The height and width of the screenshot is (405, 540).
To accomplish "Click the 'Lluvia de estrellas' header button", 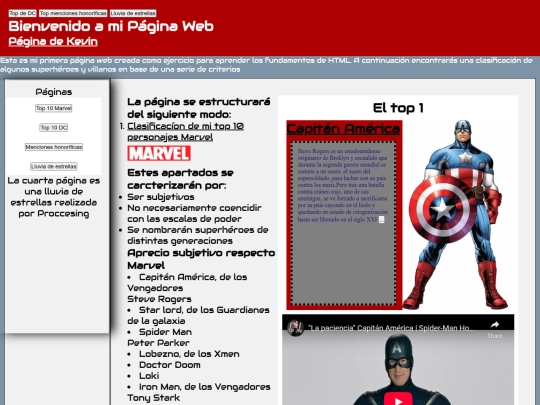I will tap(133, 13).
